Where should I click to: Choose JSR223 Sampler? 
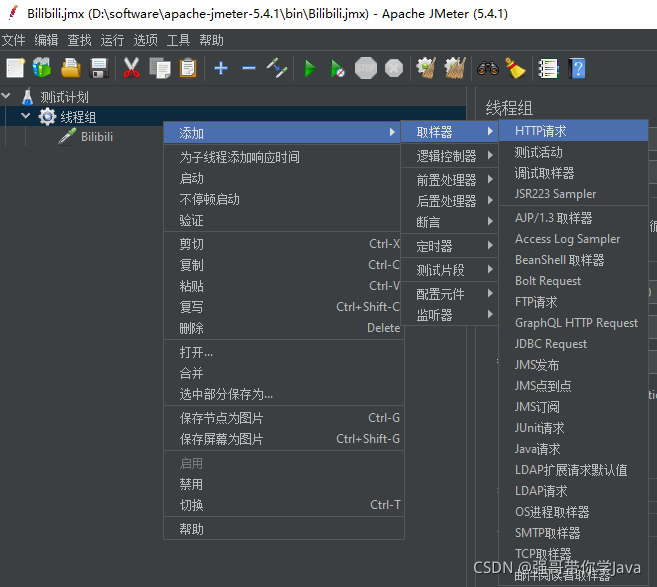tap(574, 194)
